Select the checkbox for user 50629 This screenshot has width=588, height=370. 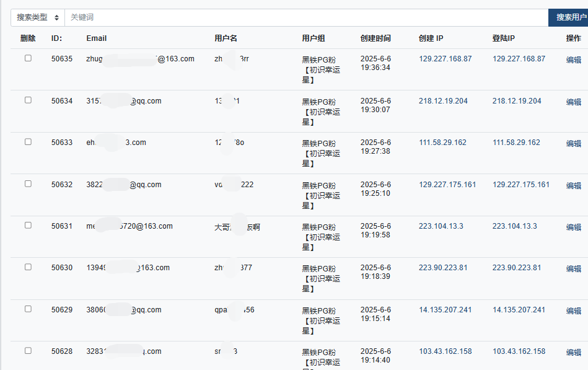coord(28,309)
